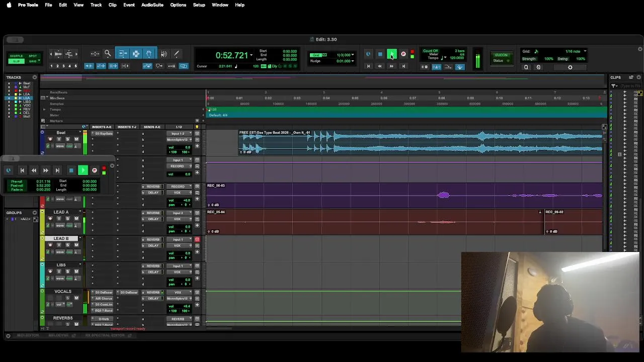Select zoom preset 3
This screenshot has height=362, width=644.
(63, 66)
